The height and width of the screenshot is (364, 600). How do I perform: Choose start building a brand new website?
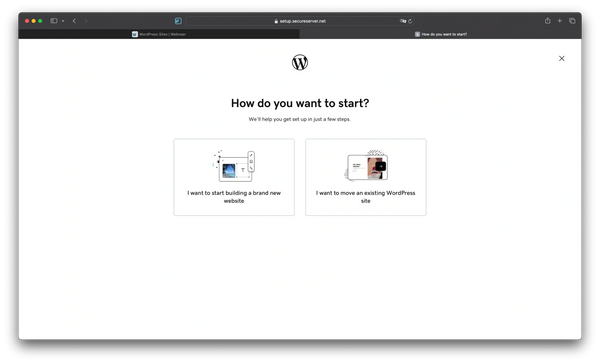tap(234, 177)
